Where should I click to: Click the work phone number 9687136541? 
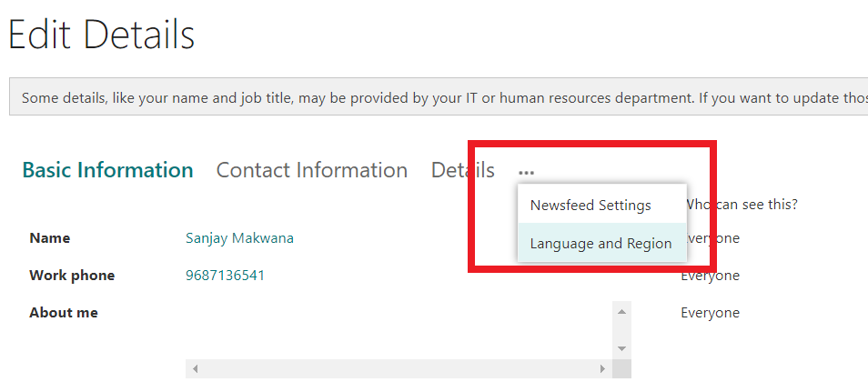pos(226,276)
